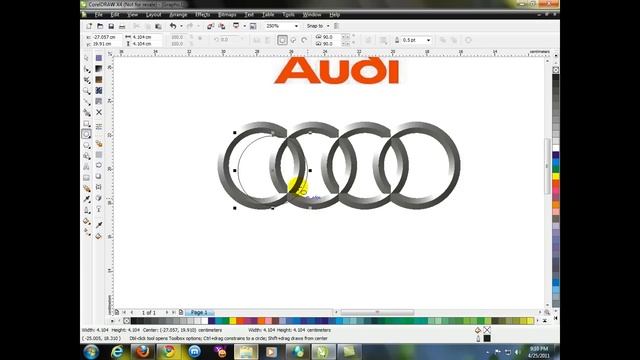The image size is (640, 360).
Task: Pick the orange swatch in bottom palette
Action: pos(261,321)
